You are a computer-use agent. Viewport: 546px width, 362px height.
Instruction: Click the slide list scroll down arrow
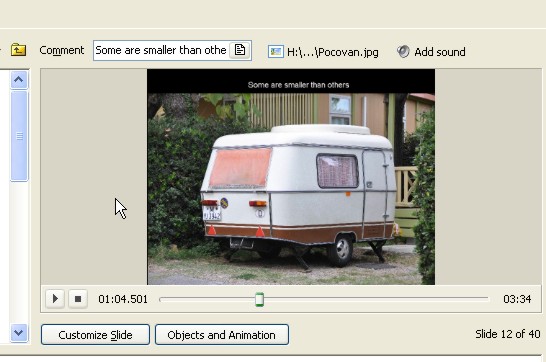click(19, 333)
